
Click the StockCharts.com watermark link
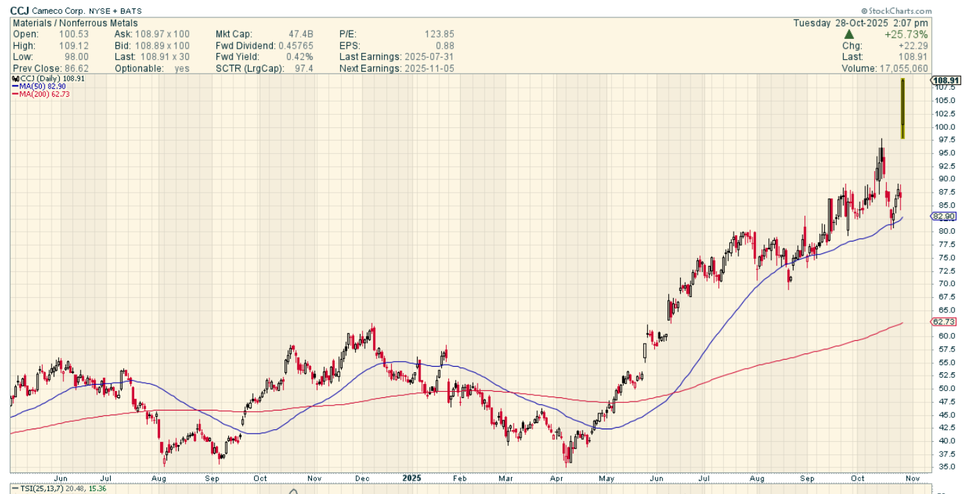899,11
